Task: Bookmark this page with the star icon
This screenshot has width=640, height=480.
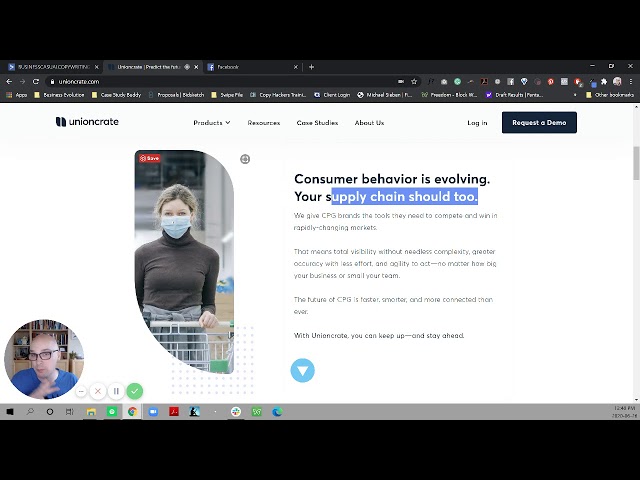Action: [414, 82]
